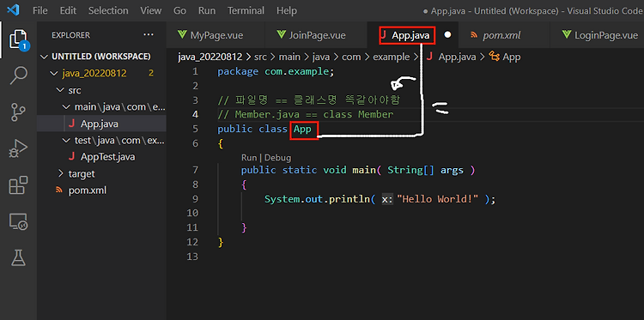Click java_20220812 in the breadcrumb
Viewport: 644px width, 320px height.
pos(210,57)
